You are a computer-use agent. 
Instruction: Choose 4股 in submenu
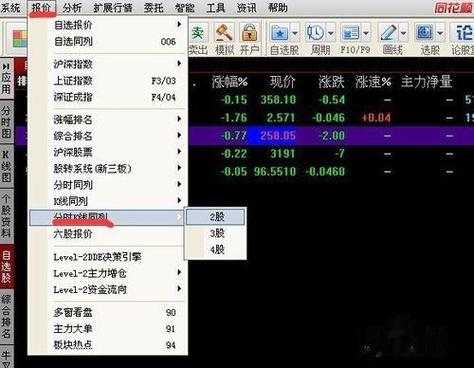215,249
